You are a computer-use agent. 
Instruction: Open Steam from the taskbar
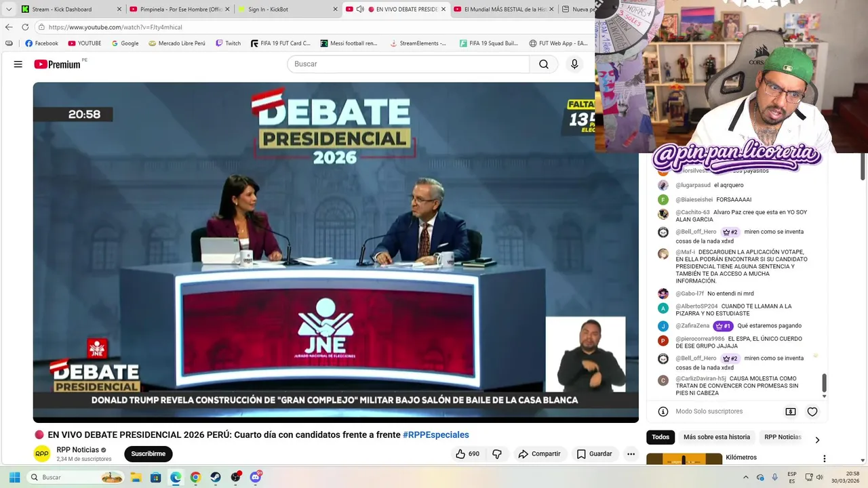(x=216, y=477)
